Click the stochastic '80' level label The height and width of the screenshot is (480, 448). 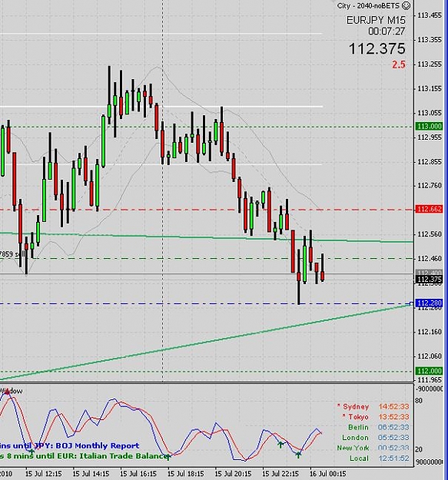[x=420, y=400]
